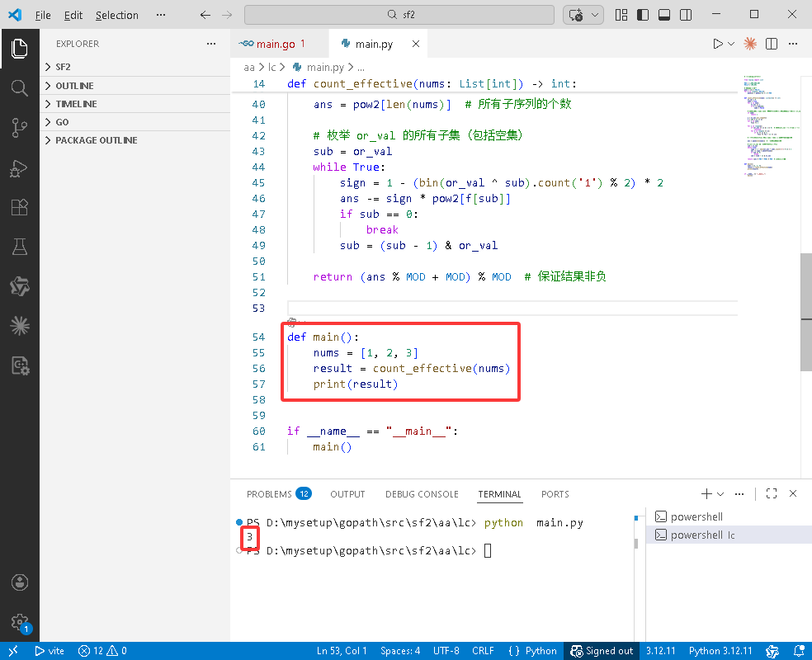Image resolution: width=812 pixels, height=660 pixels.
Task: Switch to the DEBUG CONSOLE tab
Action: pyautogui.click(x=422, y=494)
